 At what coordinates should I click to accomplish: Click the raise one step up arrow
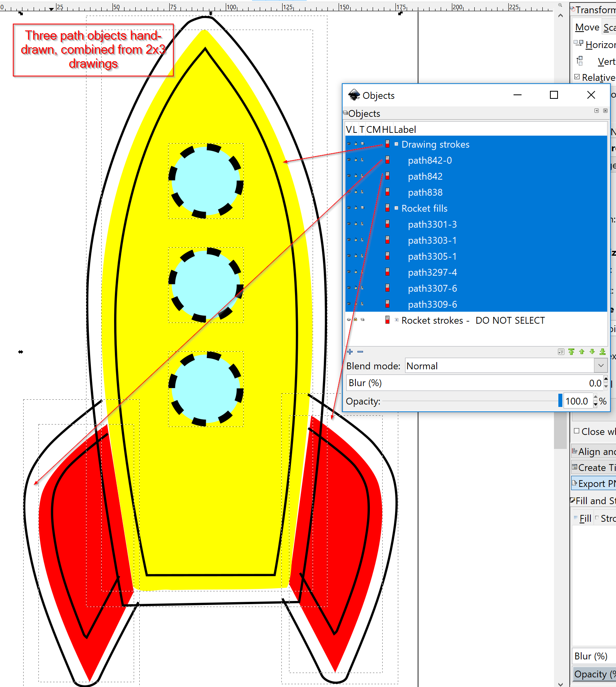(582, 352)
